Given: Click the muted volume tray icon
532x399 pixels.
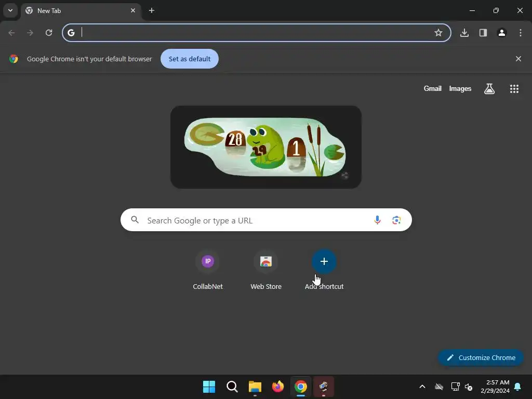Looking at the screenshot, I should coord(469,387).
